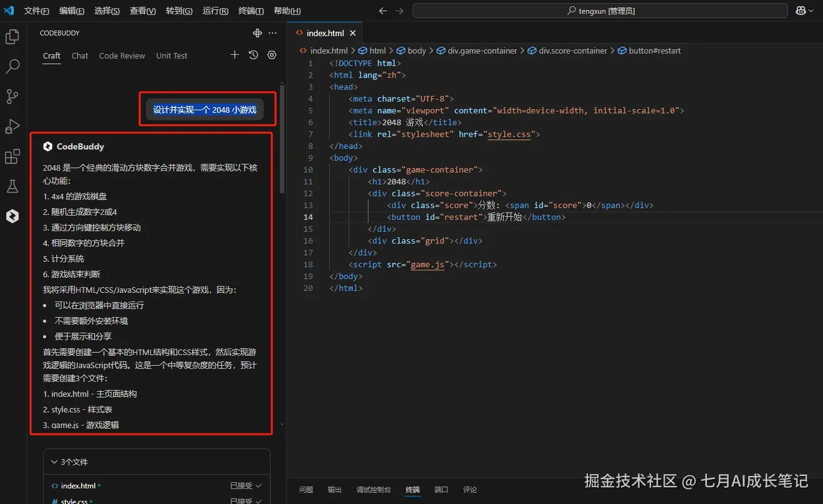The image size is (823, 504).
Task: Start a new chat with plus icon
Action: (x=234, y=55)
